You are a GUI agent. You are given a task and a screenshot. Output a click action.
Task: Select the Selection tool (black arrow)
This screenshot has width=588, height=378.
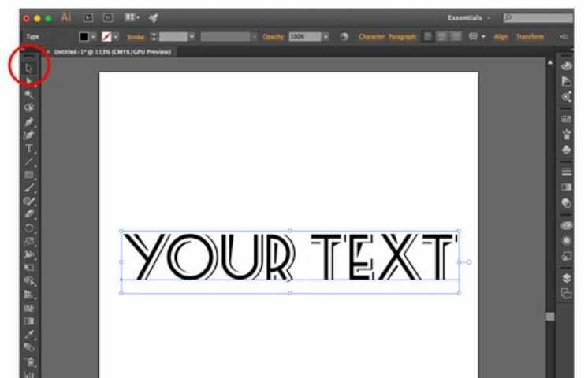pos(29,68)
